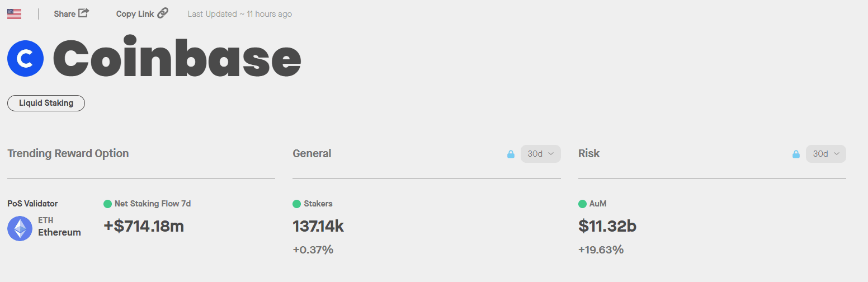Click the green dot beside Stakers
868x282 pixels.
297,204
